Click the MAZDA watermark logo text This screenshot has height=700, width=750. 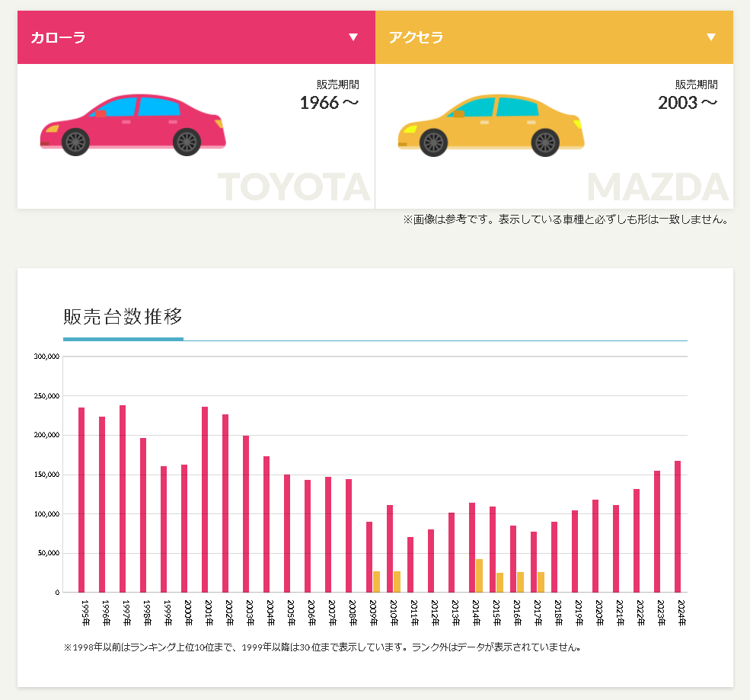658,187
